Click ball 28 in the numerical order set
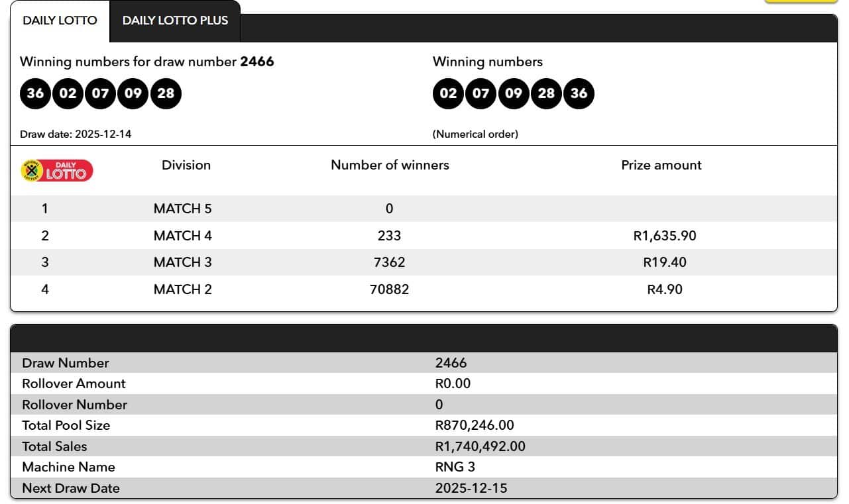 (546, 93)
